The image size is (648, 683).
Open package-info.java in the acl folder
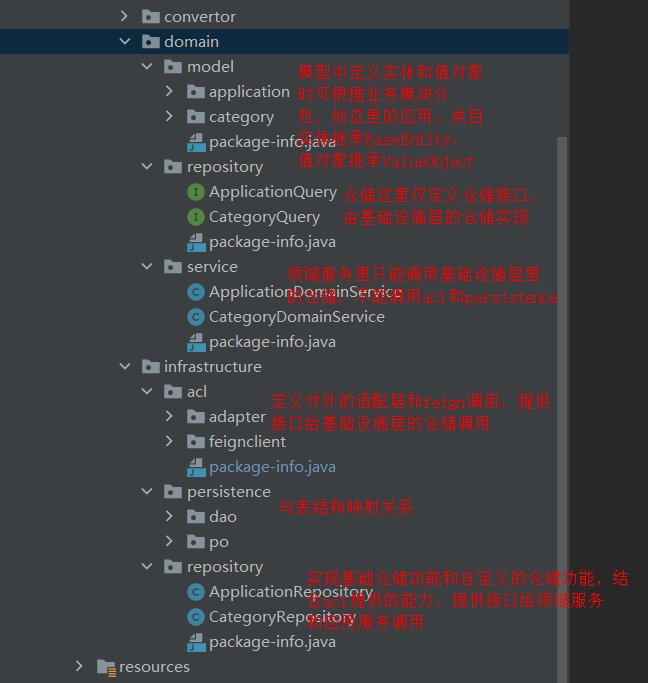(271, 467)
